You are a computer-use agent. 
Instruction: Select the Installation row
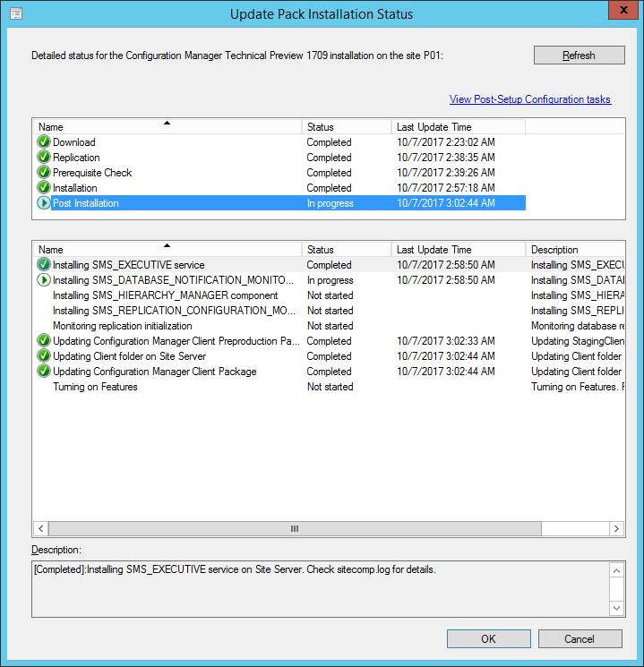click(281, 188)
